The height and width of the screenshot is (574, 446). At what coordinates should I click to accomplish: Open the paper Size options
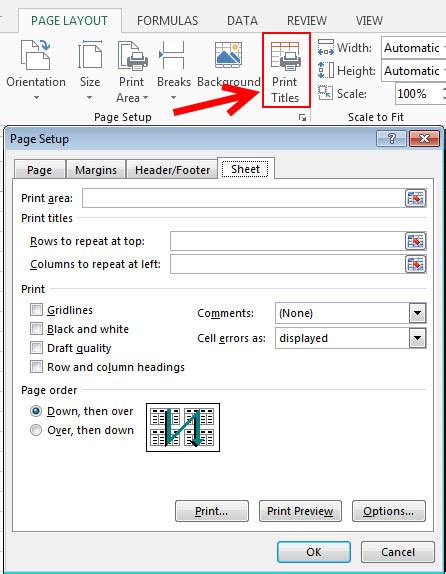pyautogui.click(x=90, y=70)
